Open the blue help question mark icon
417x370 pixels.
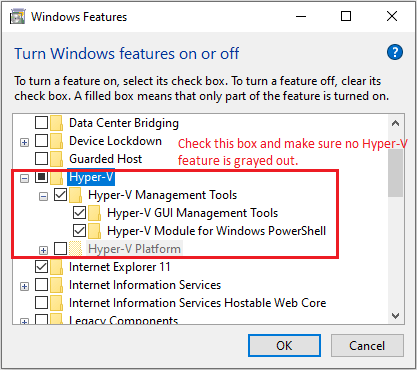(395, 52)
